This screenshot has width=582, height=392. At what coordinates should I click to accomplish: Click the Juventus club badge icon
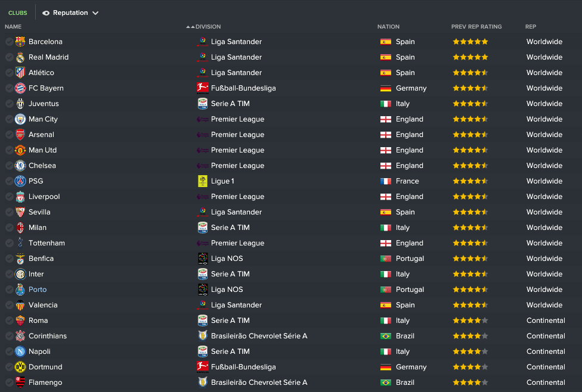coord(20,104)
